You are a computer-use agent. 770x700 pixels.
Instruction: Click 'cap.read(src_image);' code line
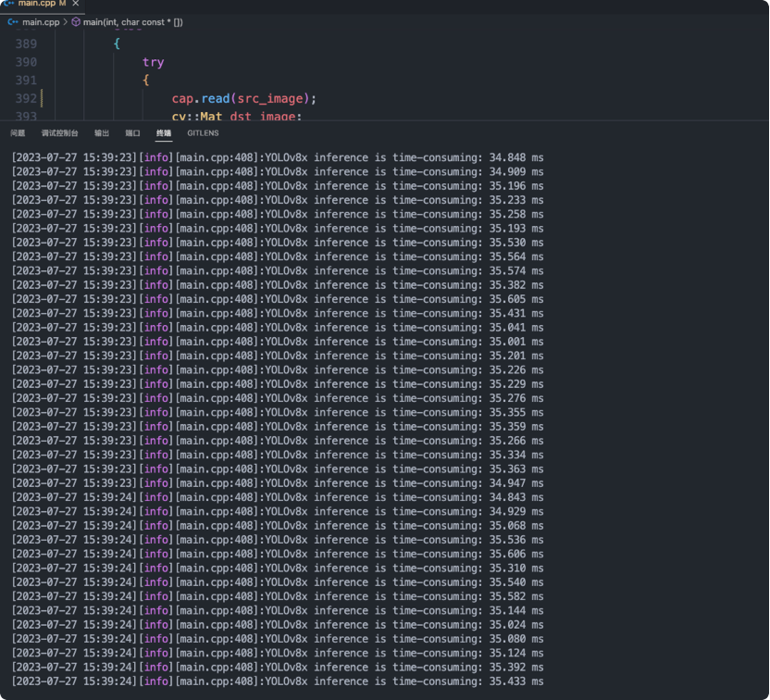click(244, 99)
